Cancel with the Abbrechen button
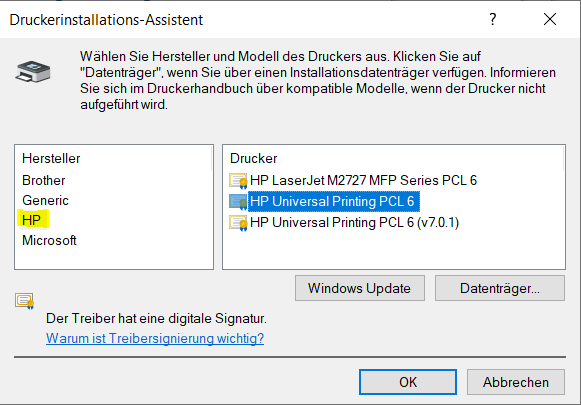The image size is (581, 405). (x=516, y=382)
